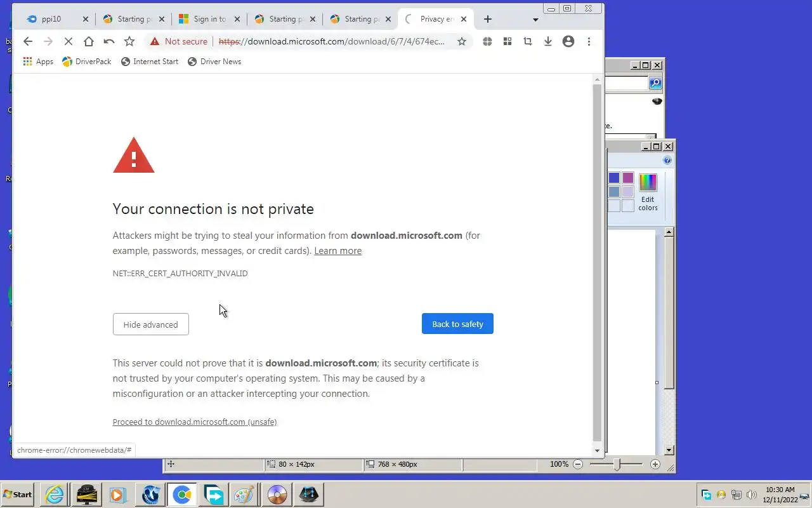The width and height of the screenshot is (812, 508).
Task: Open the Driver News bookmark
Action: click(214, 62)
